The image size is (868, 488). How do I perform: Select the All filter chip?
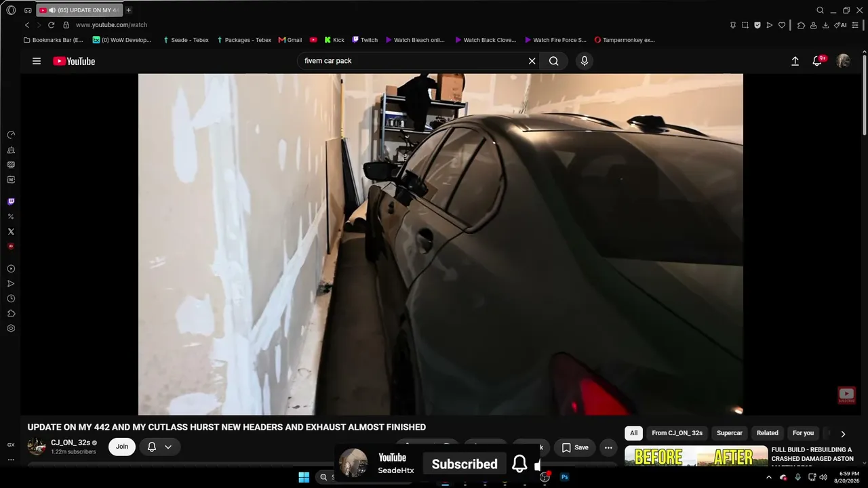coord(633,433)
